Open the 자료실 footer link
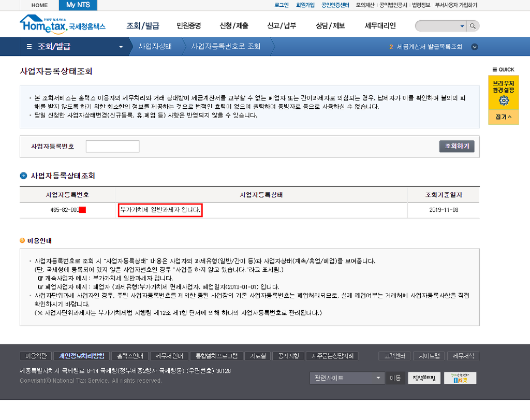Screen dimensions: 530x420 pyautogui.click(x=258, y=356)
